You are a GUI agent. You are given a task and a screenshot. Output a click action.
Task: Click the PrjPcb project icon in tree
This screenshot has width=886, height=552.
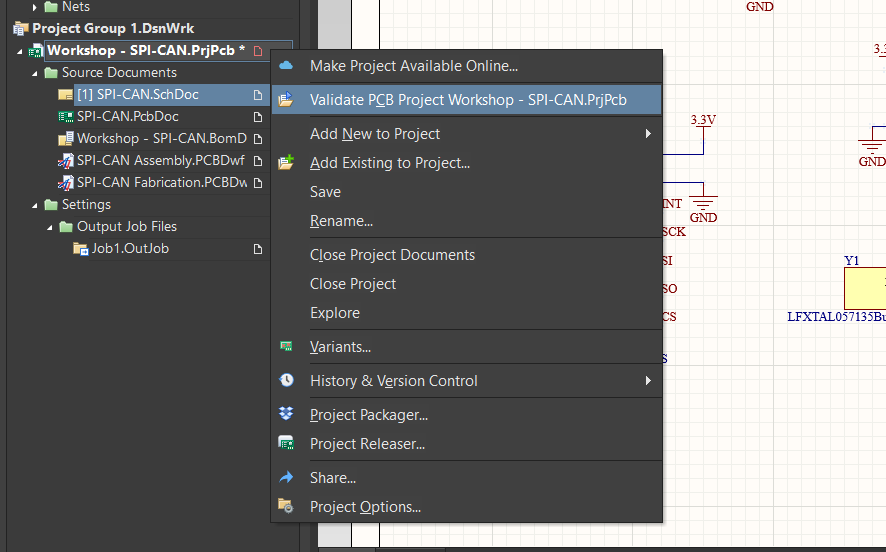pos(36,51)
